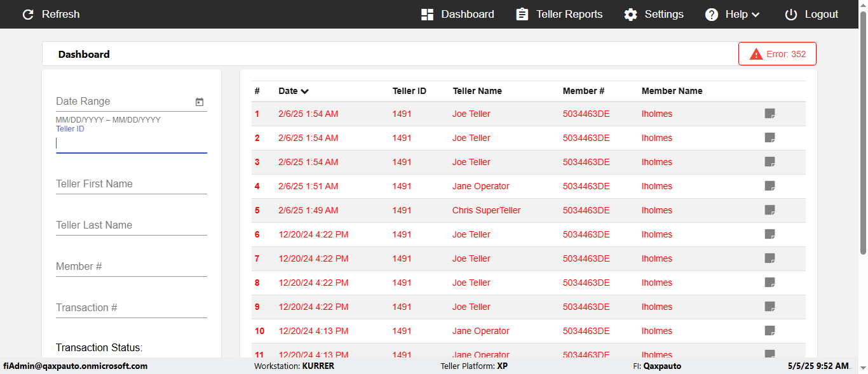Open the note icon for row 5
Image resolution: width=868 pixels, height=374 pixels.
tap(770, 210)
